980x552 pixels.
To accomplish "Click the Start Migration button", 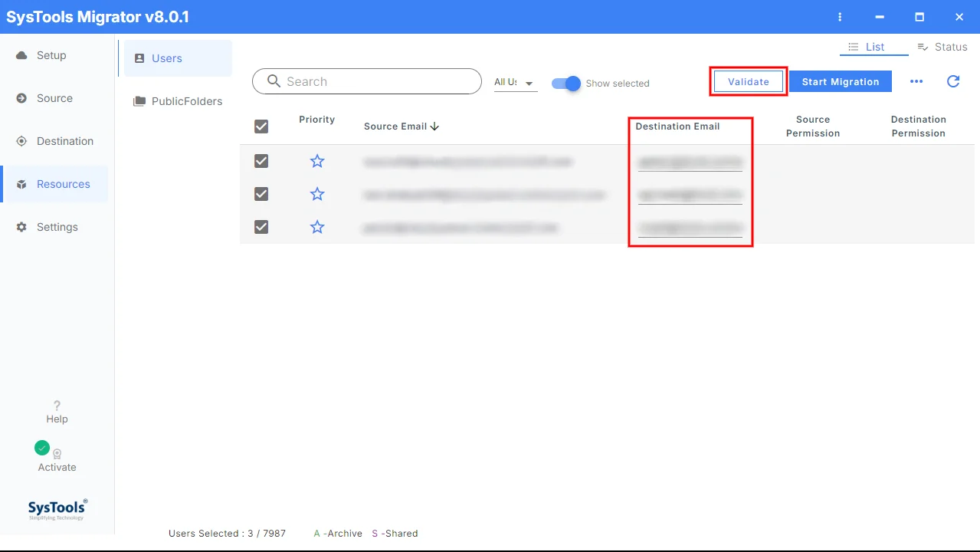I will 841,81.
